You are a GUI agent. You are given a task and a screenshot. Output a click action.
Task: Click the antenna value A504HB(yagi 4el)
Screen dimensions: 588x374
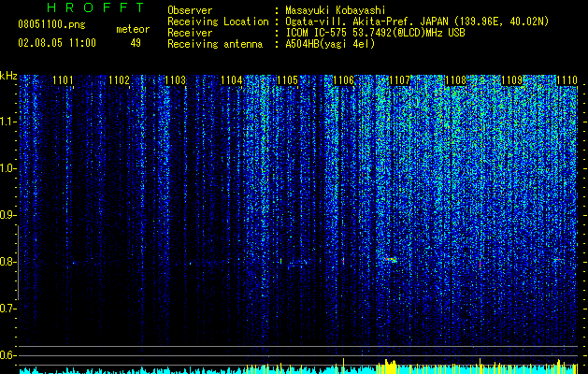pyautogui.click(x=330, y=44)
